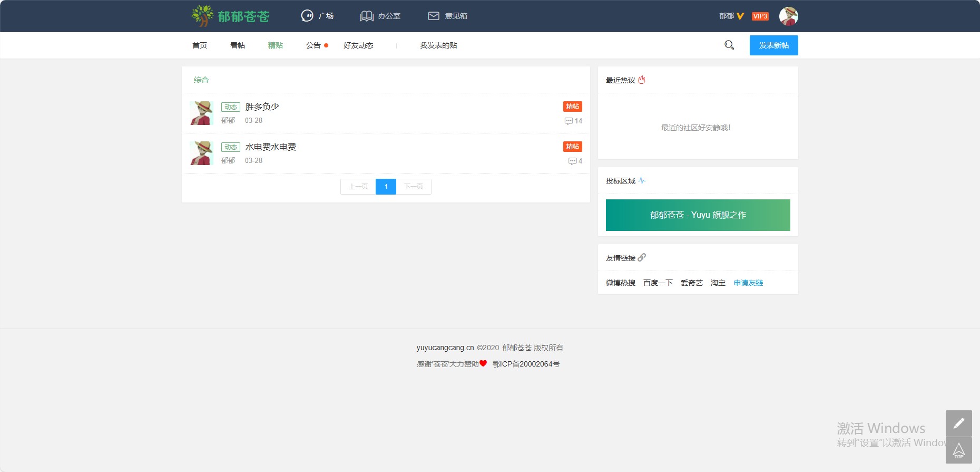Image resolution: width=980 pixels, height=472 pixels.
Task: Click 精帖 badge on 水电费水电费 post
Action: [x=572, y=147]
